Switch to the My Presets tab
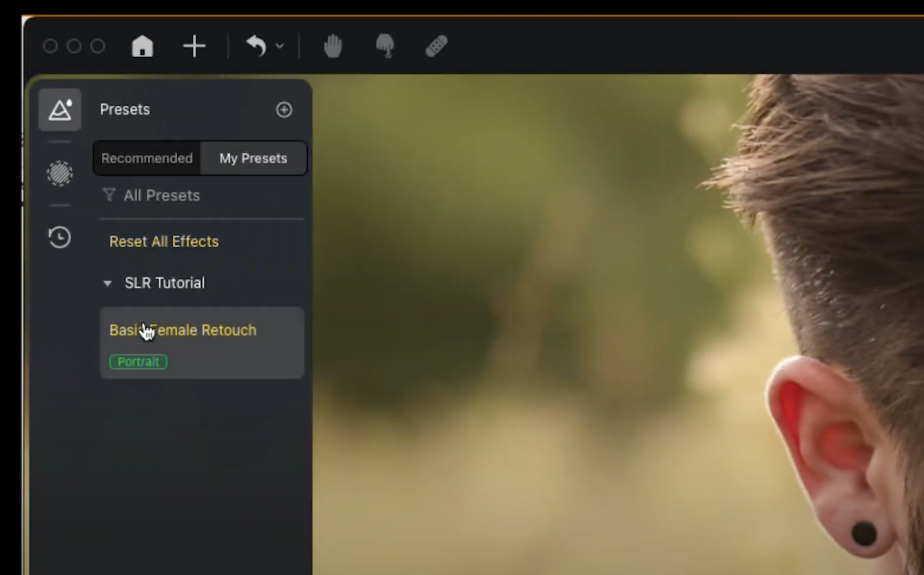This screenshot has width=924, height=575. pos(253,158)
